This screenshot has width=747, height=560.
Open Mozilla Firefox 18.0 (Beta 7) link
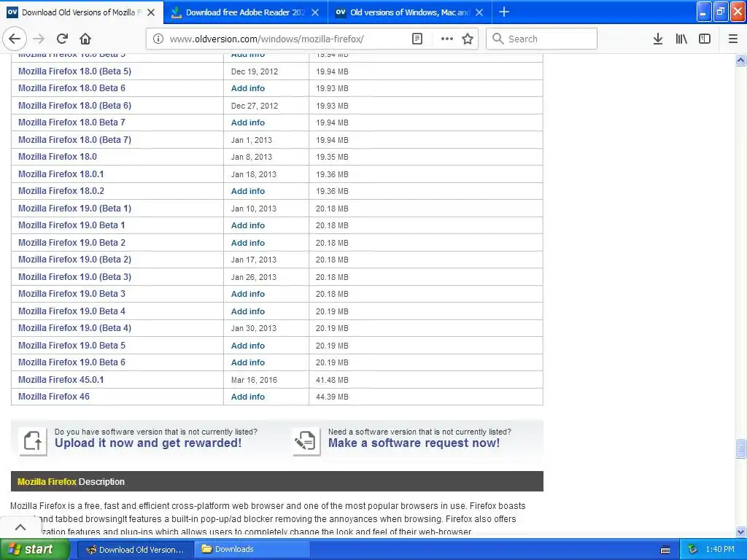tap(75, 140)
